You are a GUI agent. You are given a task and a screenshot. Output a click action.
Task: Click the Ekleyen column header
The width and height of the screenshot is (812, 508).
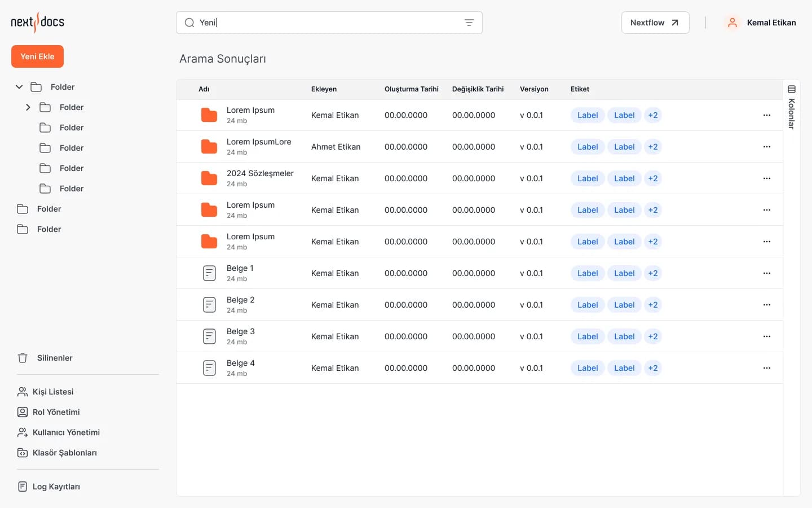pyautogui.click(x=324, y=89)
